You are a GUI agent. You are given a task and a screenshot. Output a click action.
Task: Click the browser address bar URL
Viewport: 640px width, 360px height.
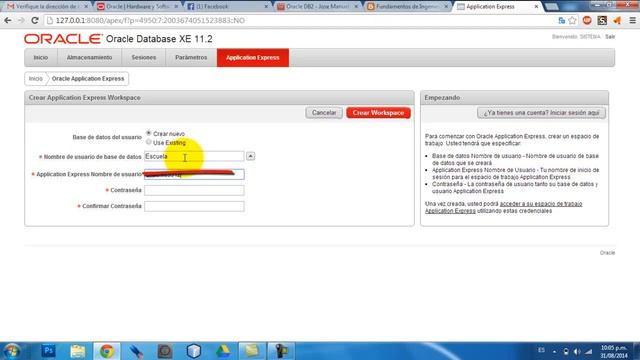click(x=150, y=20)
